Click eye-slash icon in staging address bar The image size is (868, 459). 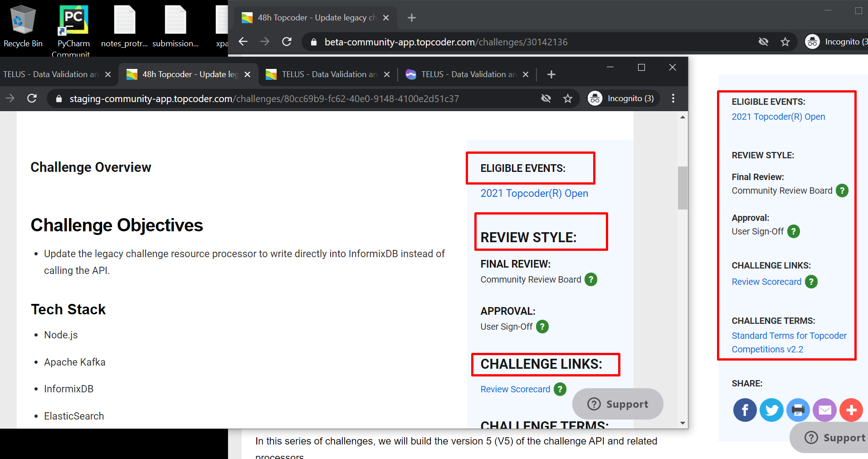(x=546, y=98)
